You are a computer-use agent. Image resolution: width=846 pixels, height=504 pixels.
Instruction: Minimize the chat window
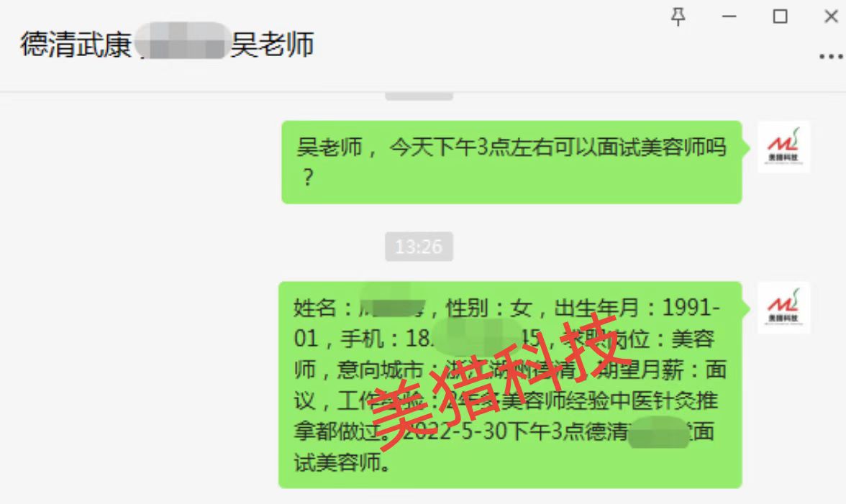coord(729,17)
